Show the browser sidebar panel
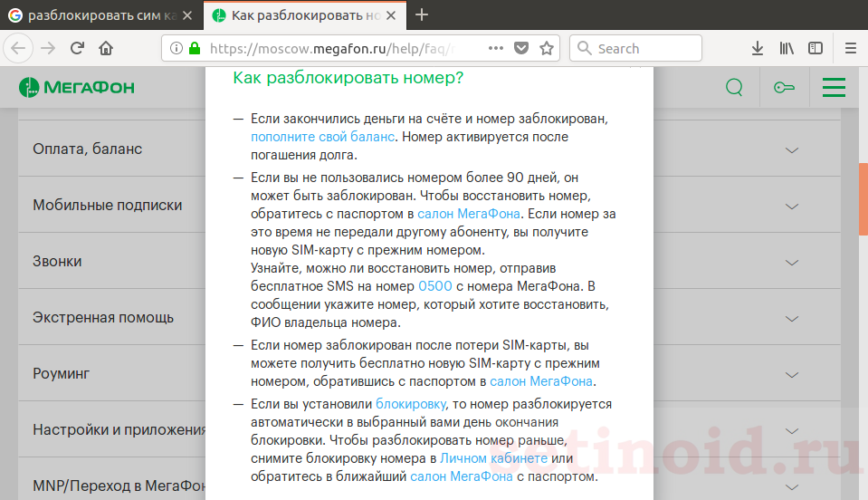This screenshot has width=868, height=500. 816,49
